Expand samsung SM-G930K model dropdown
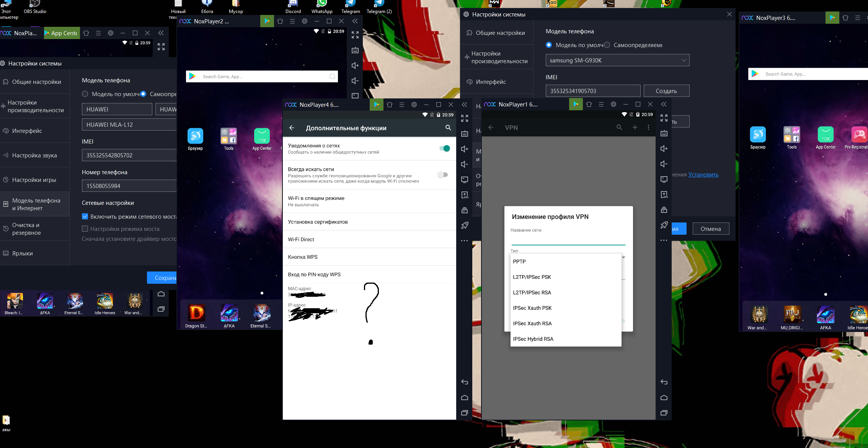This screenshot has width=868, height=448. [617, 60]
